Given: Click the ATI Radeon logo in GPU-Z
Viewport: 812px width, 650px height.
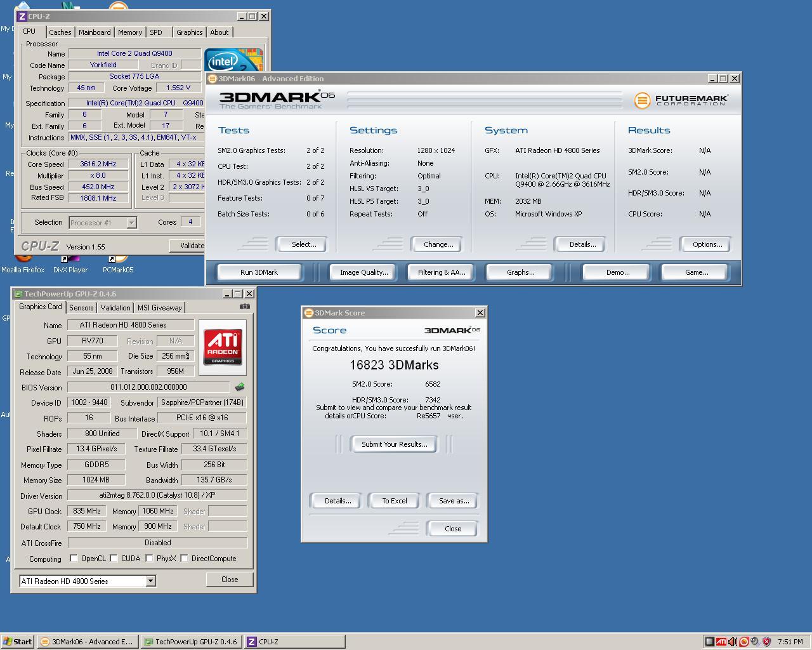Looking at the screenshot, I should [x=223, y=347].
